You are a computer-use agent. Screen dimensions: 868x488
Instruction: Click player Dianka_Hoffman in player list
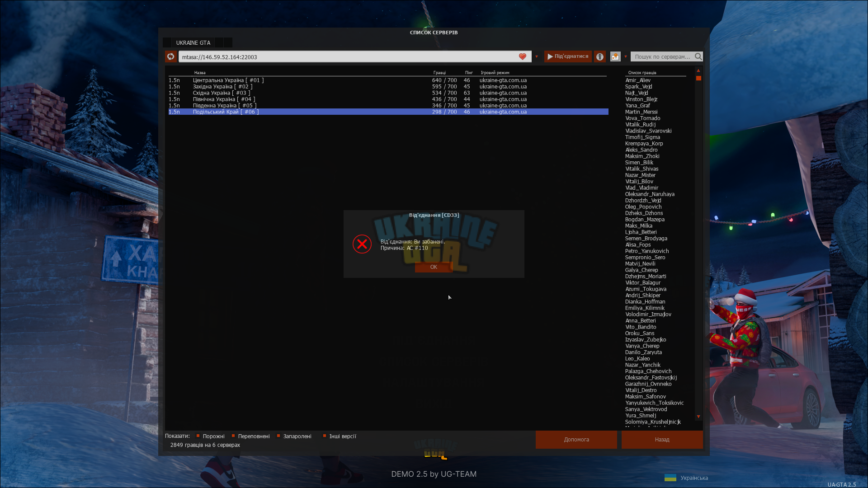pyautogui.click(x=645, y=302)
